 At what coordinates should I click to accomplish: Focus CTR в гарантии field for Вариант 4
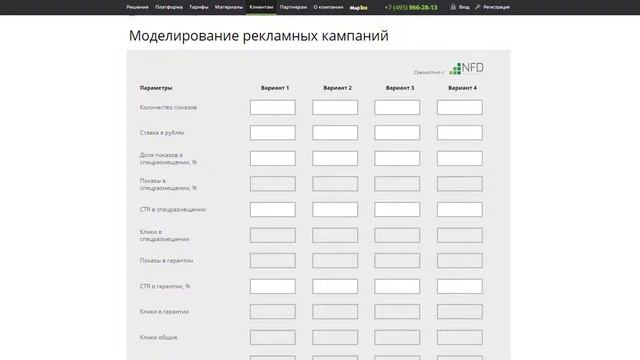pyautogui.click(x=460, y=286)
